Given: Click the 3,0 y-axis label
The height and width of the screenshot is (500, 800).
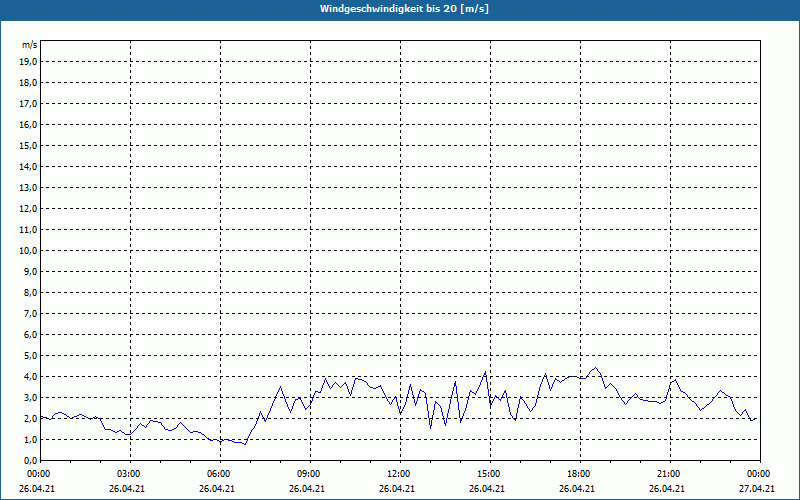Looking at the screenshot, I should click(x=30, y=397).
